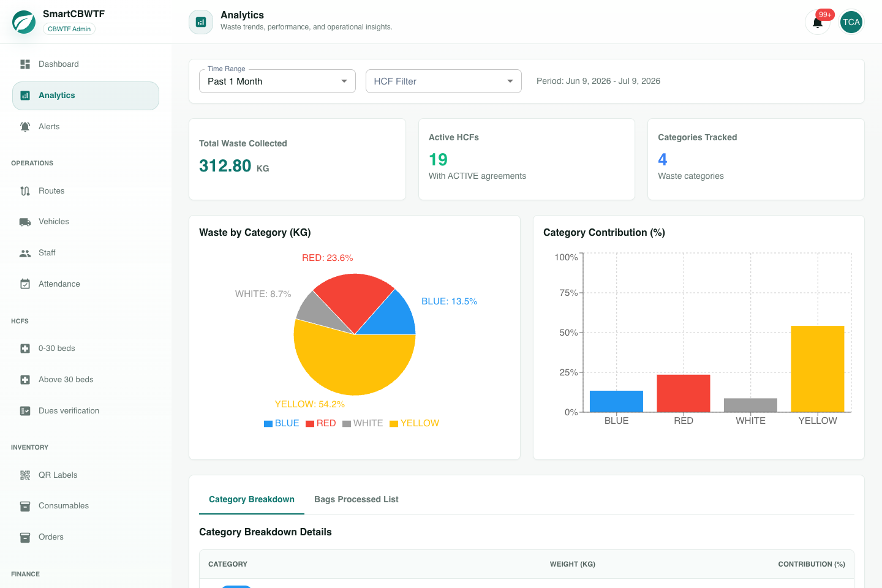
Task: Click the Attendance calendar icon
Action: 25,284
